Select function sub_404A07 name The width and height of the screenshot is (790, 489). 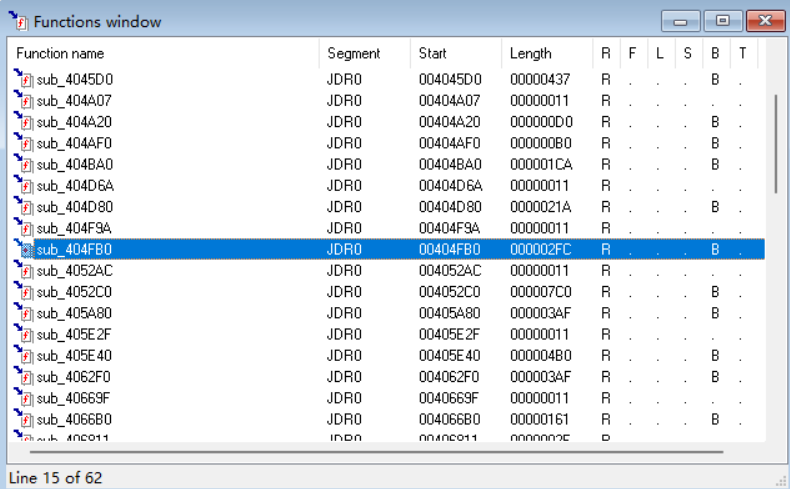pyautogui.click(x=74, y=101)
